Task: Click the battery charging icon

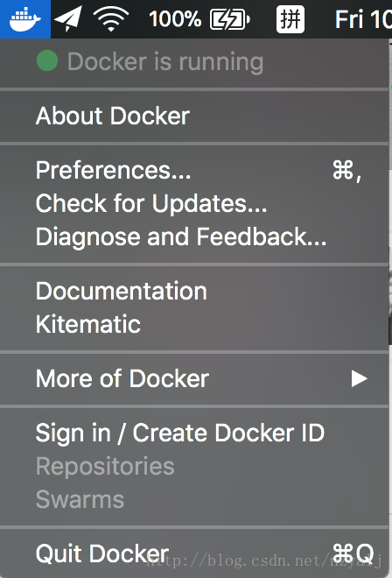Action: [230, 19]
